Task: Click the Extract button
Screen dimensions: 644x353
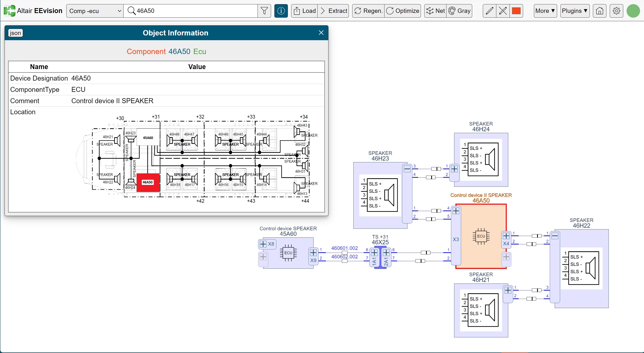Action: tap(334, 11)
